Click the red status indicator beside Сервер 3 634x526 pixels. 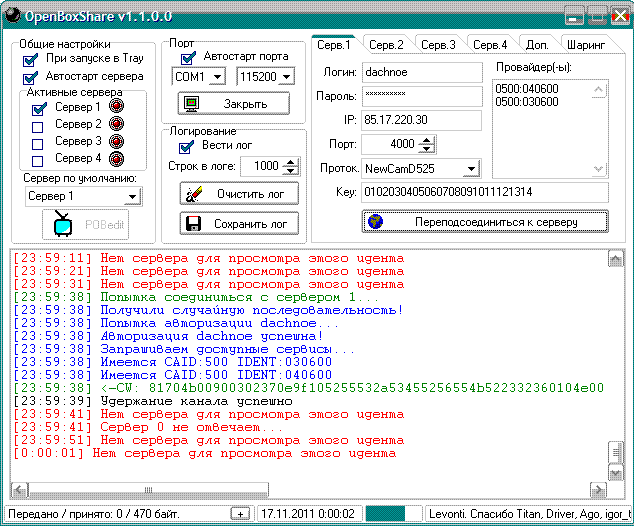tap(116, 141)
